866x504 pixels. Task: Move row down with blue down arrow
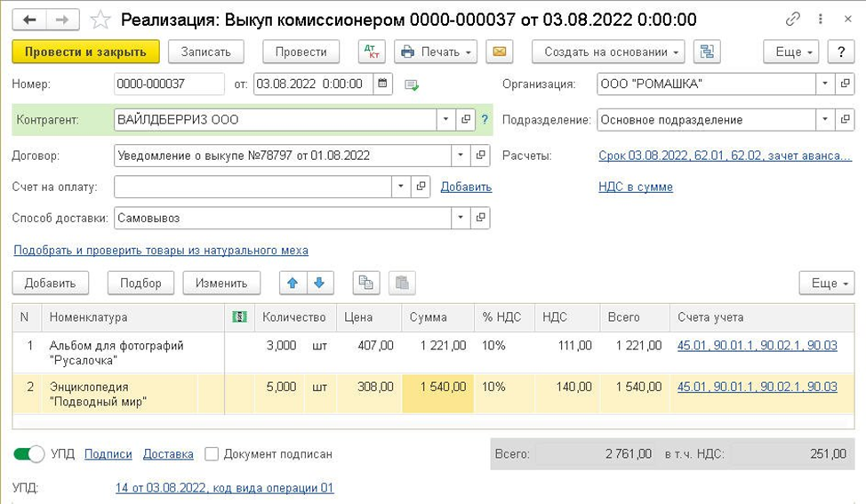318,283
